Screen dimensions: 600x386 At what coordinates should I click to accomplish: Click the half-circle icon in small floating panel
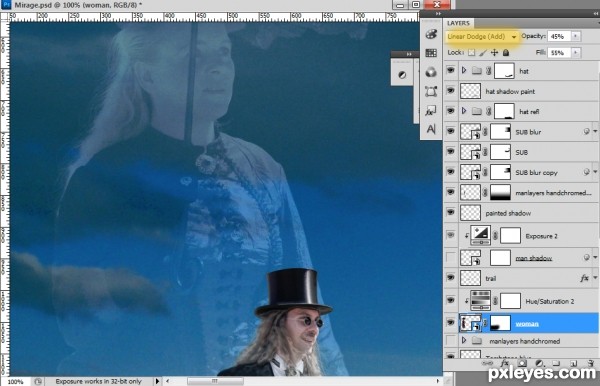pyautogui.click(x=402, y=75)
